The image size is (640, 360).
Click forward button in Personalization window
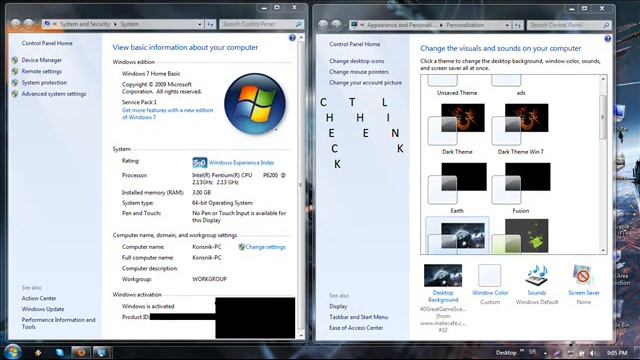click(x=336, y=25)
